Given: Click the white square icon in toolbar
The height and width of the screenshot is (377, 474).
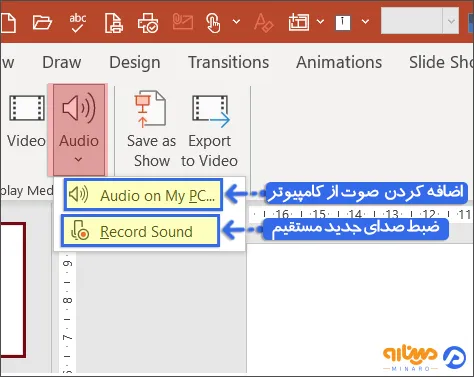Looking at the screenshot, I should (343, 23).
